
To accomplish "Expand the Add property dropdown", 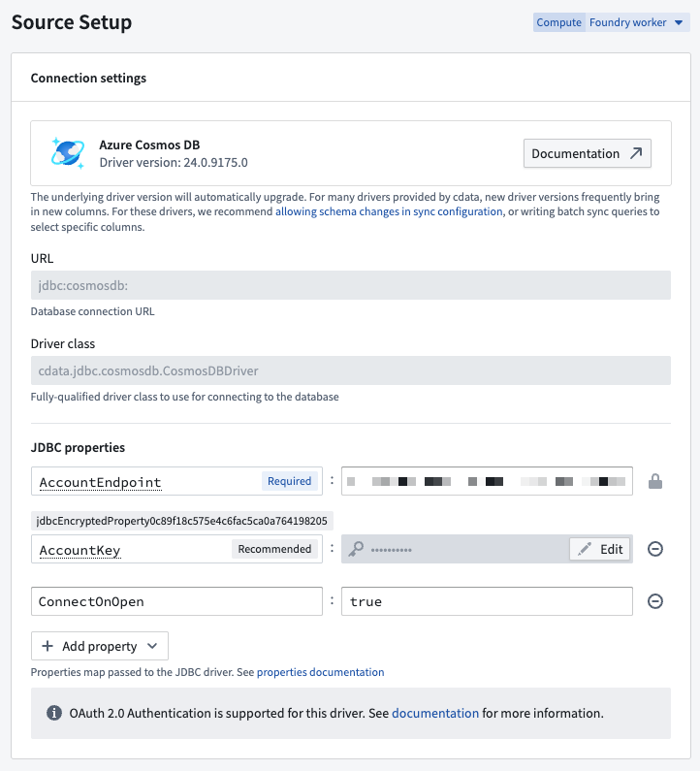I will [x=100, y=646].
